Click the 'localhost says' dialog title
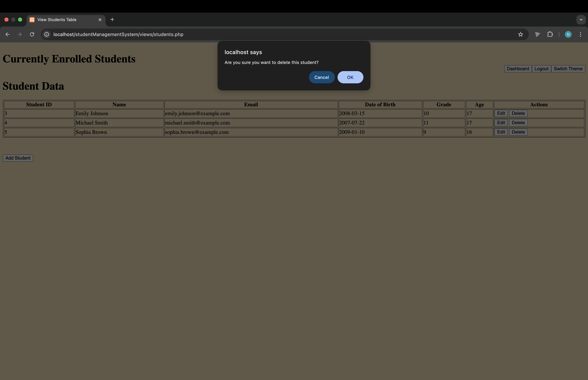The height and width of the screenshot is (380, 588). tap(243, 52)
